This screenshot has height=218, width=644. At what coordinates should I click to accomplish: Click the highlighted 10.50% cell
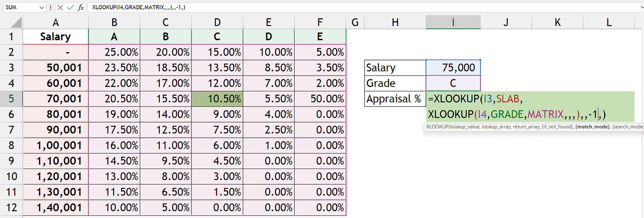[217, 99]
